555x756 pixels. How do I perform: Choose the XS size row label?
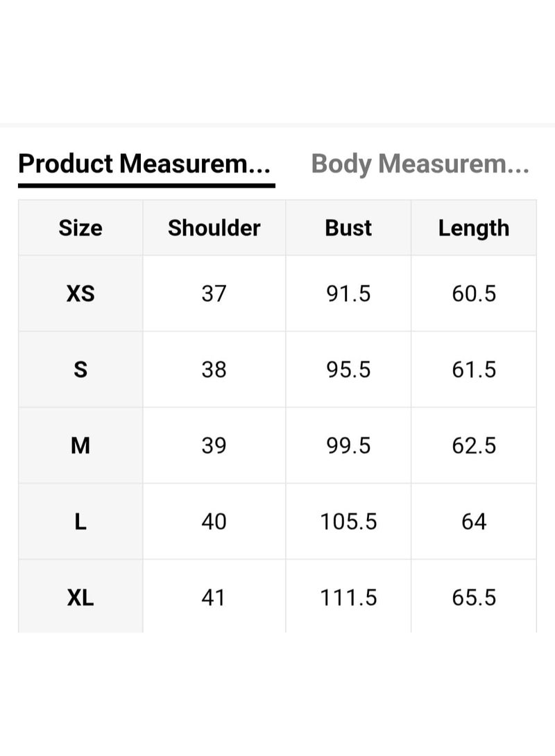(80, 293)
